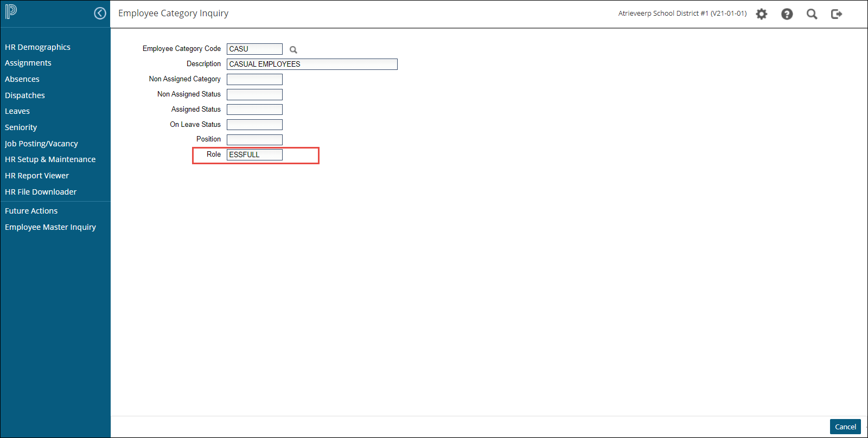Select Dispatches from the sidebar
Viewport: 868px width, 438px height.
point(25,95)
